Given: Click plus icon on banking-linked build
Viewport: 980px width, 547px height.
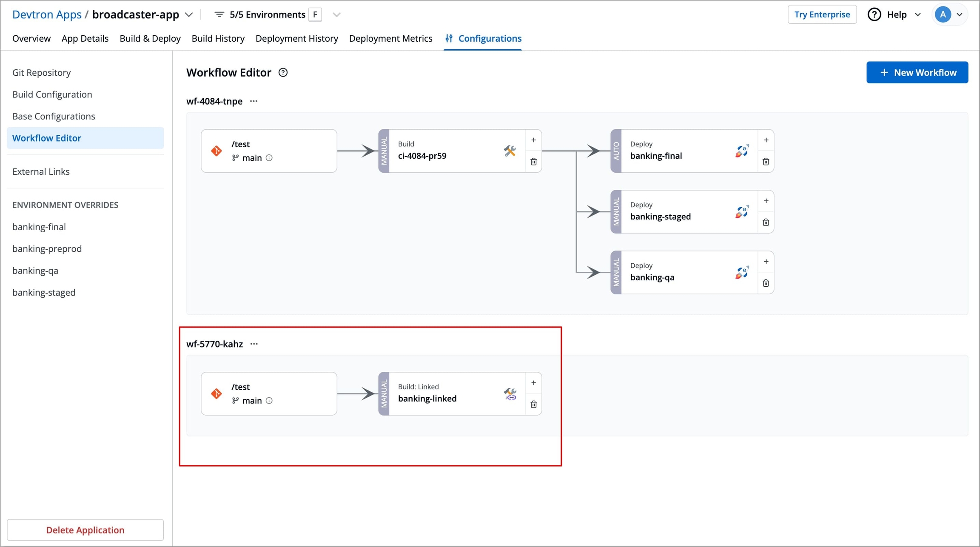Looking at the screenshot, I should click(533, 383).
